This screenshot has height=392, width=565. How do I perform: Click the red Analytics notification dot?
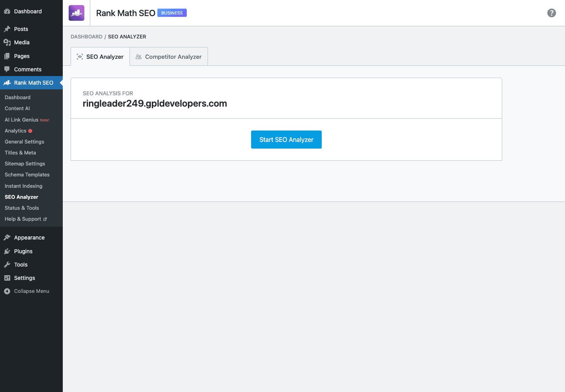click(30, 131)
